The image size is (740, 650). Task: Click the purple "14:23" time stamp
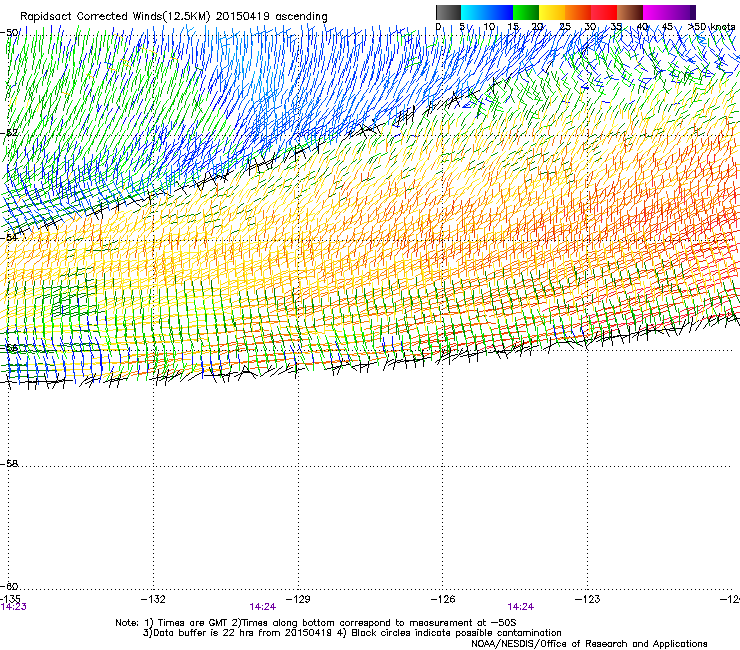tap(14, 607)
